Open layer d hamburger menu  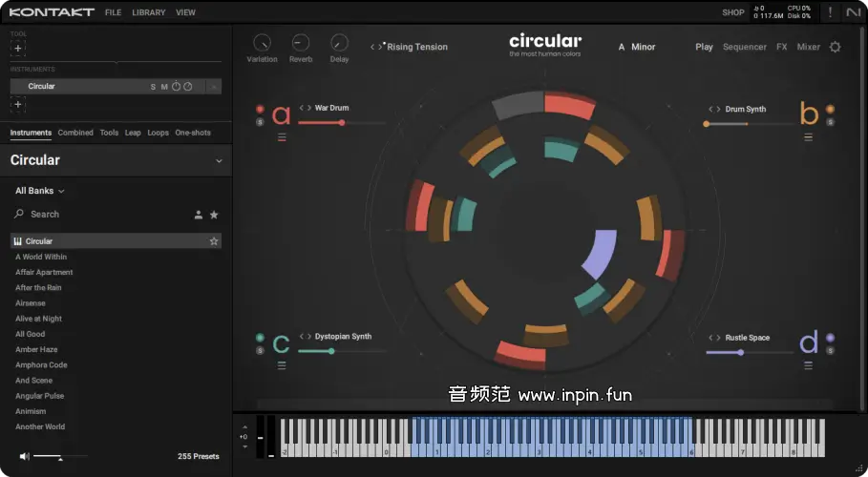(809, 364)
